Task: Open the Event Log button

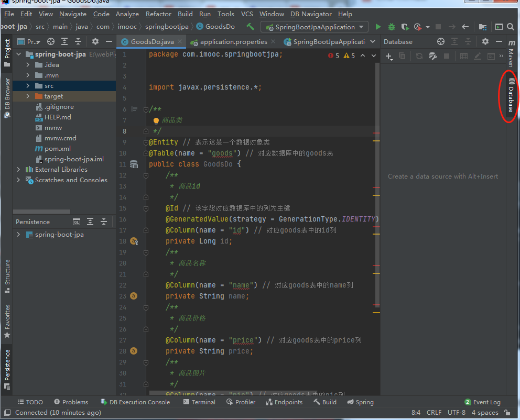Action: point(482,402)
